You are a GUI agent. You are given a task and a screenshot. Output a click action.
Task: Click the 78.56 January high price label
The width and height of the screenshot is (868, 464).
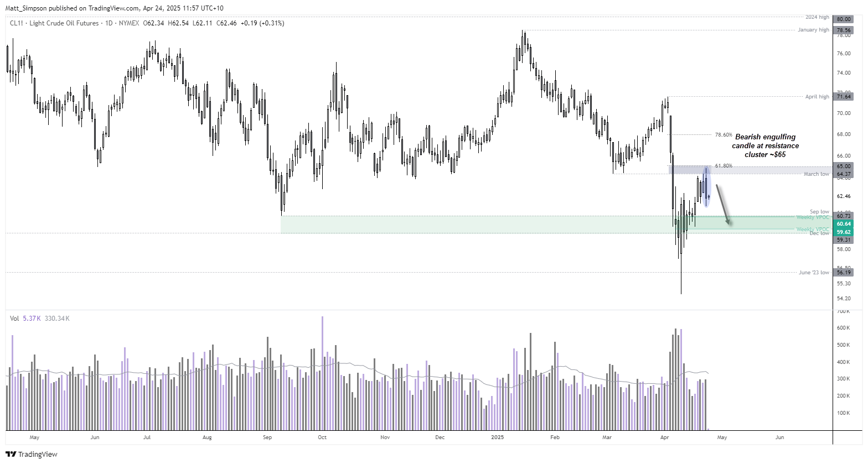point(844,30)
